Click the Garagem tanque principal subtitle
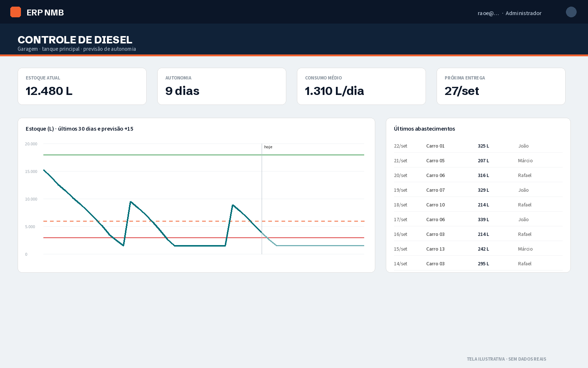This screenshot has height=368, width=588. pos(77,49)
